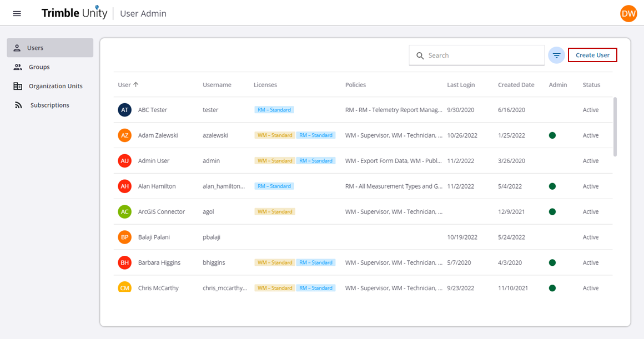Click Adam Zalewski's green admin indicator
Screen dimensions: 644x339
coord(552,135)
